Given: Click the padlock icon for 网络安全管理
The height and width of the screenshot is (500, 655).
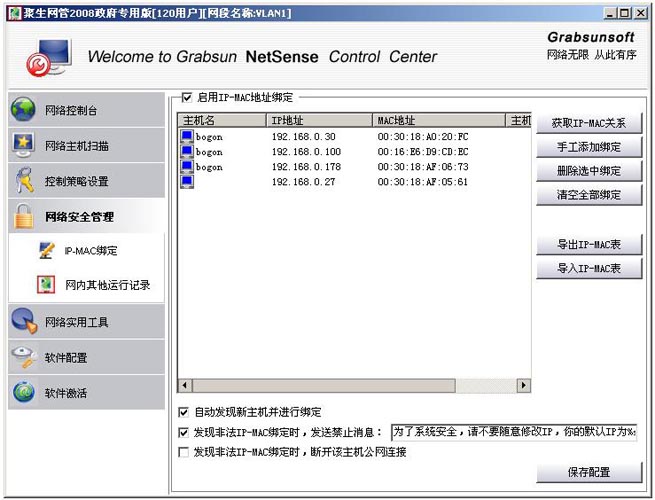Looking at the screenshot, I should click(x=23, y=216).
